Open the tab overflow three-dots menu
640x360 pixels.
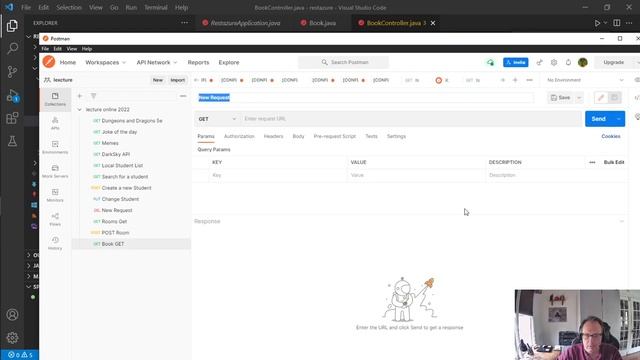coord(529,80)
